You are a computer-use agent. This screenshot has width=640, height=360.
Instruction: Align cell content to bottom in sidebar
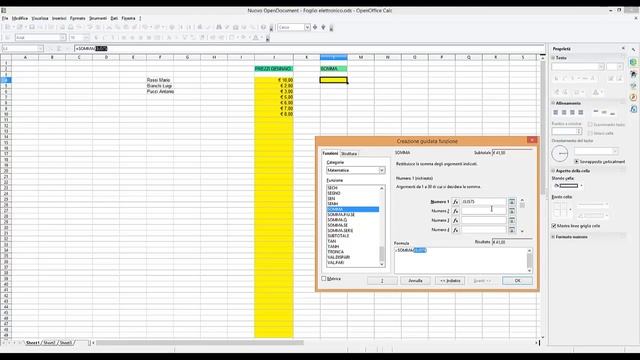tap(612, 112)
